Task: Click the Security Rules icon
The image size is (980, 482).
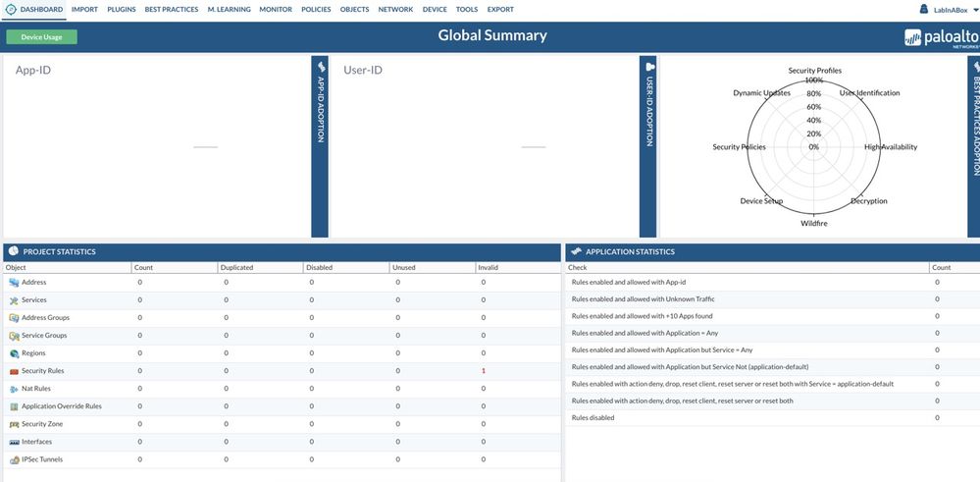Action: [x=14, y=371]
